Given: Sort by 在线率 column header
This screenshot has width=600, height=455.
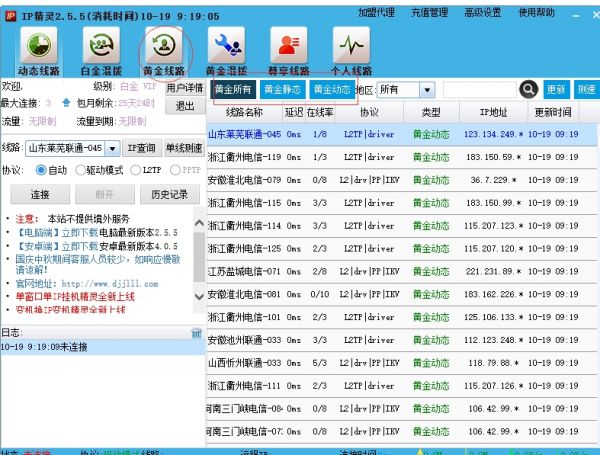Looking at the screenshot, I should click(320, 113).
